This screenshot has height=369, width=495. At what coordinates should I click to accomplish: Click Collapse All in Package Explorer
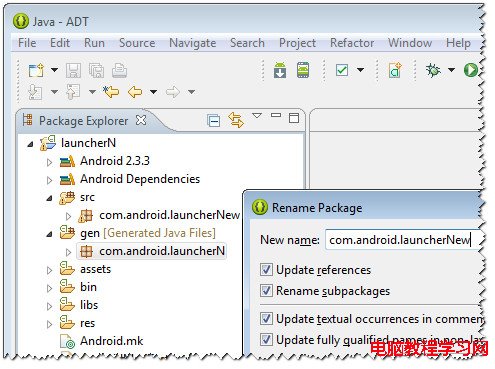click(x=213, y=120)
